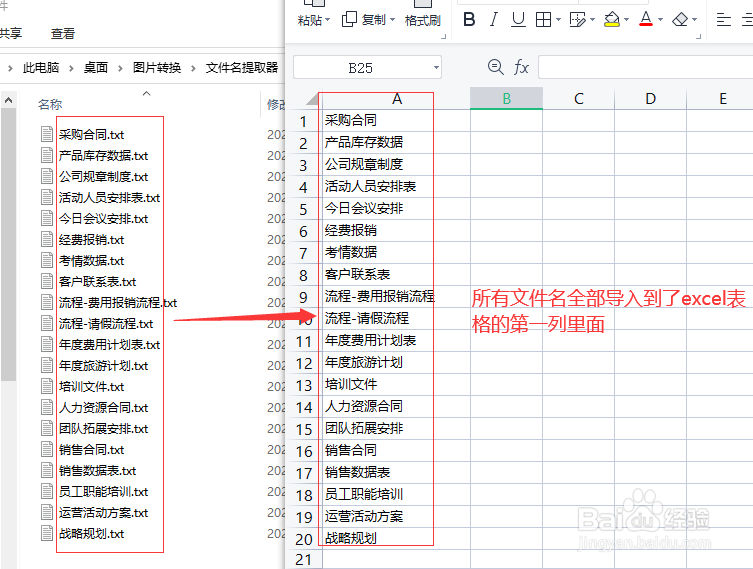Sort files by the 名称 column header
Screen dimensions: 753x569
50,104
